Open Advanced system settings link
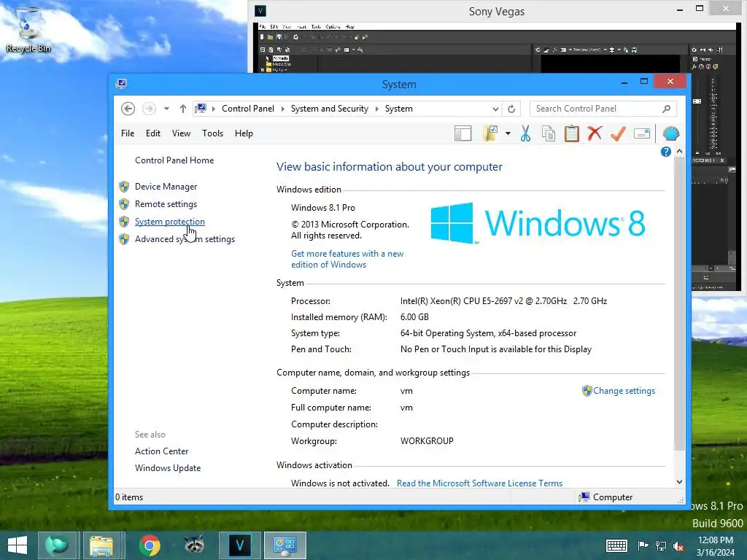The height and width of the screenshot is (560, 747). pos(185,239)
